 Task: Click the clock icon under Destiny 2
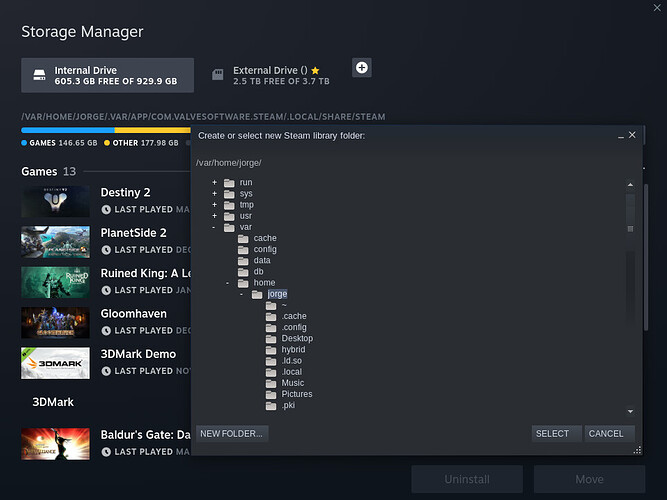coord(106,209)
